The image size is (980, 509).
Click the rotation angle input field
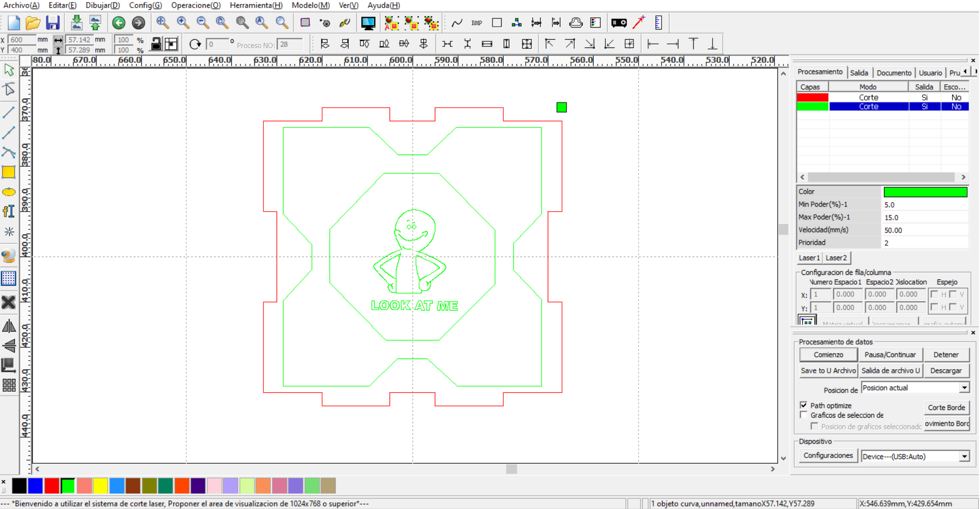coord(217,44)
